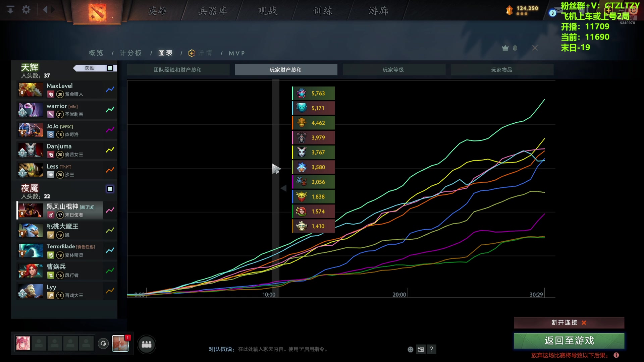
Task: Click the hero icon beside 1,574
Action: (302, 211)
